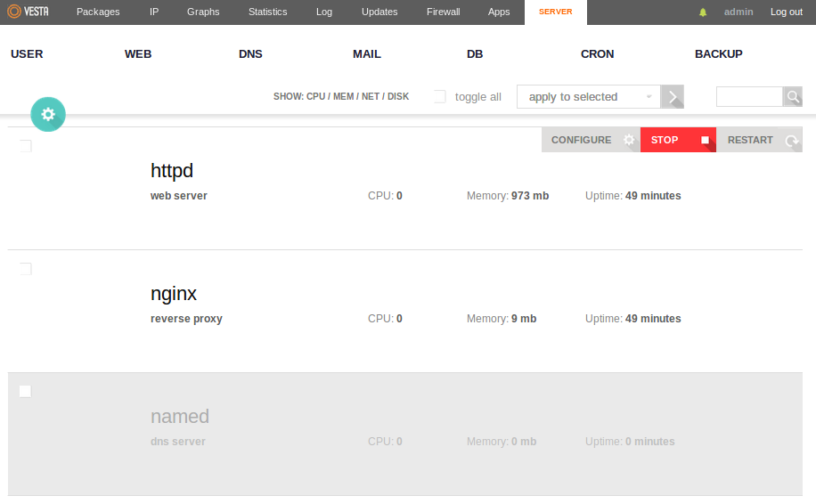Click the teal gear settings button
Screen dimensions: 816x504
point(48,114)
